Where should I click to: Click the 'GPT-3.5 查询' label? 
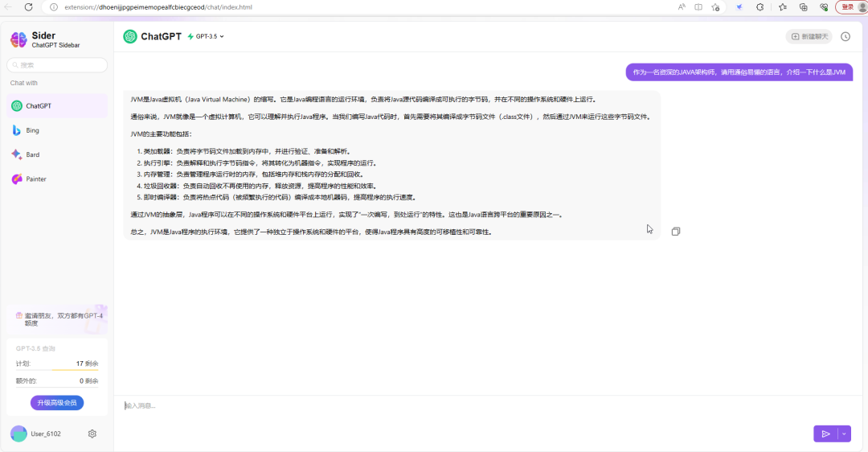coord(35,348)
